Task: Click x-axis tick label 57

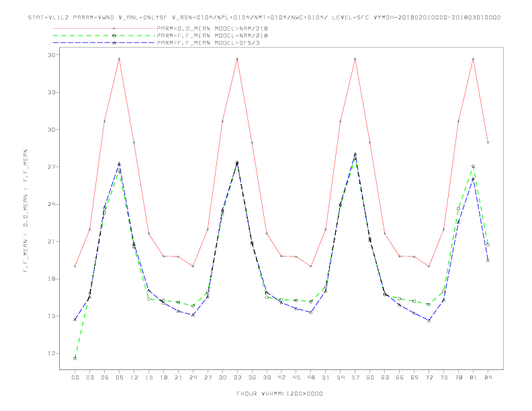Action: 355,377
